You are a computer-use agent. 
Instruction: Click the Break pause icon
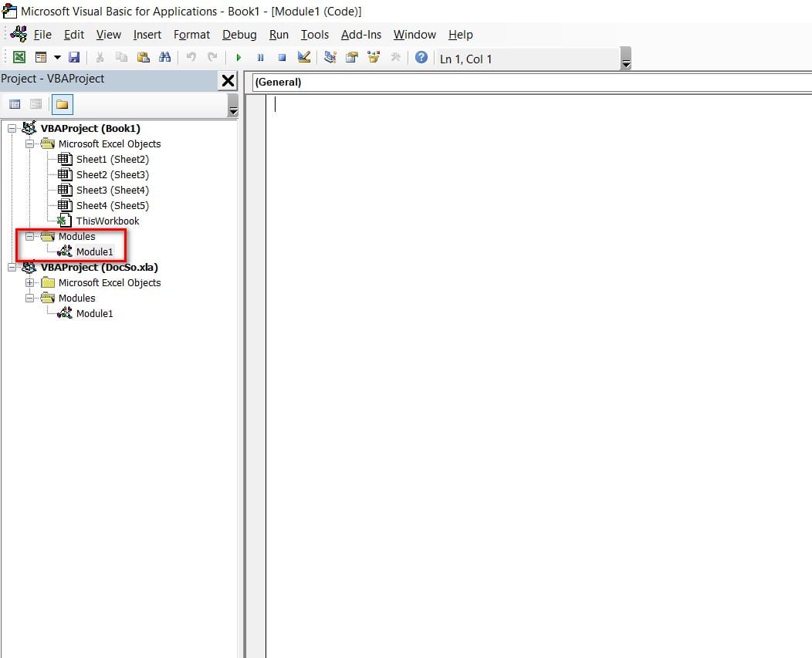coord(260,58)
